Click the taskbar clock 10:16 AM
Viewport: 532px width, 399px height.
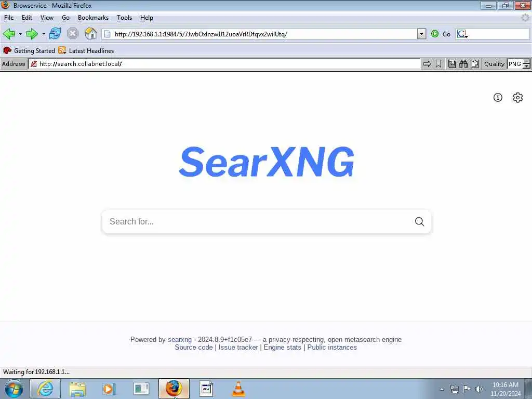click(506, 385)
